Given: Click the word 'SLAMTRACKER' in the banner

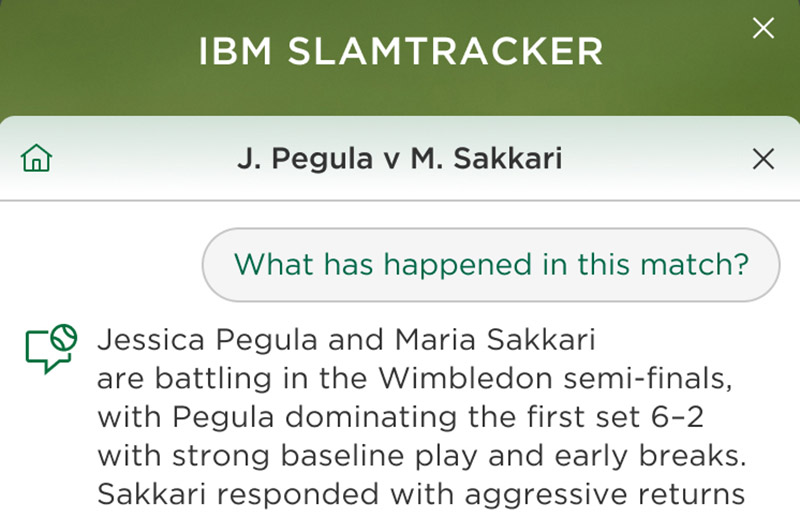Looking at the screenshot, I should coord(445,51).
